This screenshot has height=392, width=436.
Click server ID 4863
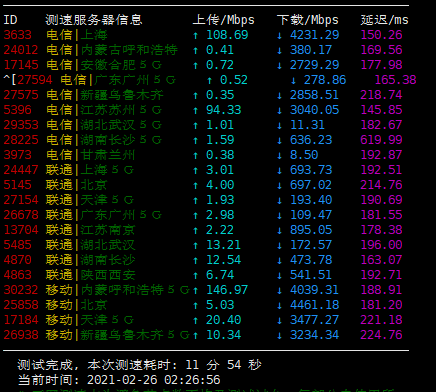point(17,275)
